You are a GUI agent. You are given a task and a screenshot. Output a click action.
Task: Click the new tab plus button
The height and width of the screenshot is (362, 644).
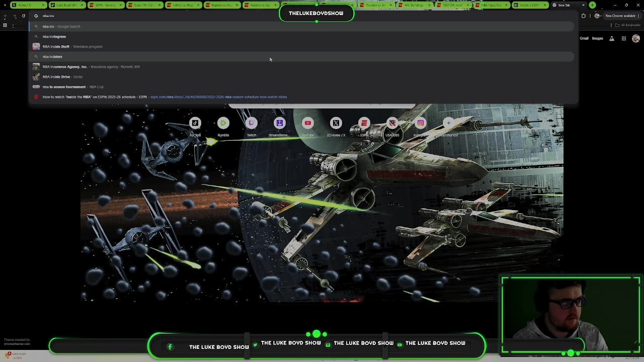coord(592,5)
